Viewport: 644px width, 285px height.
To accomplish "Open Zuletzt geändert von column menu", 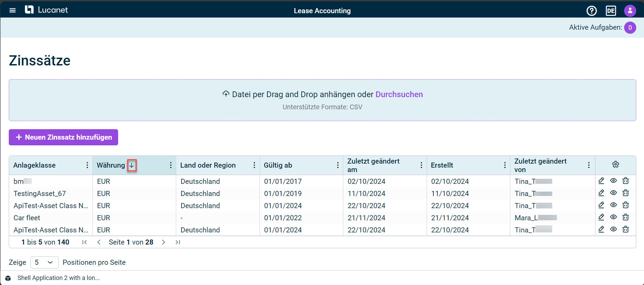I will (x=589, y=165).
